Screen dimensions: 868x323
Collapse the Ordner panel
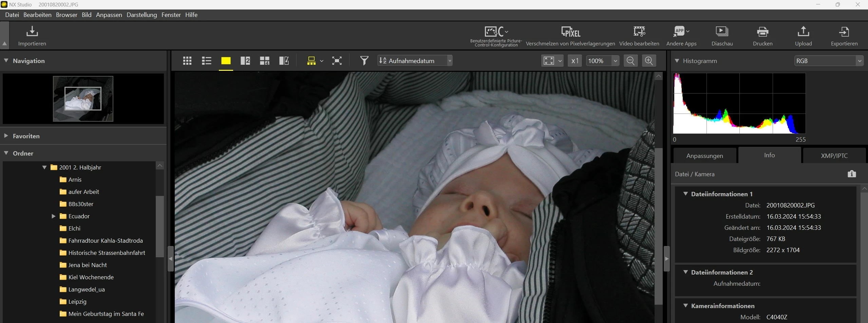click(6, 153)
